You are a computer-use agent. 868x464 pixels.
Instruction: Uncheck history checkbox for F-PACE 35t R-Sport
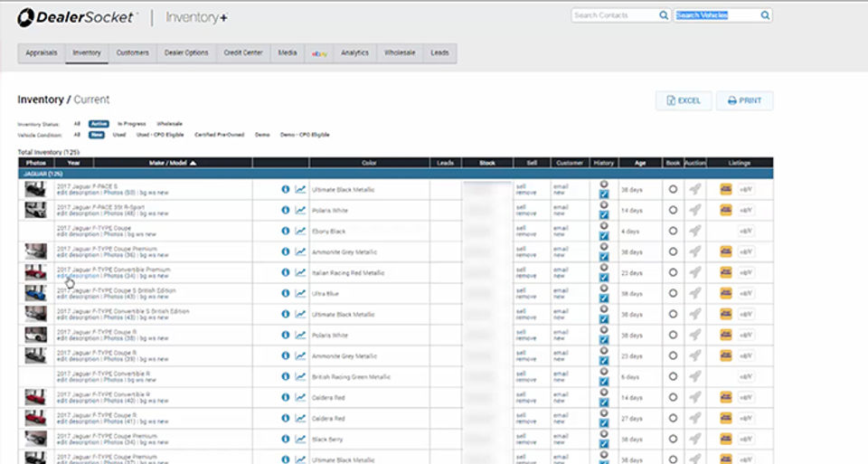[604, 215]
